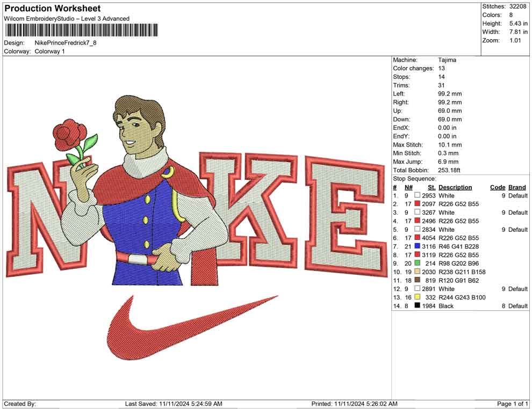Click the 'Stop Sequence:' label
Screen dimensions: 532x409
click(x=415, y=179)
